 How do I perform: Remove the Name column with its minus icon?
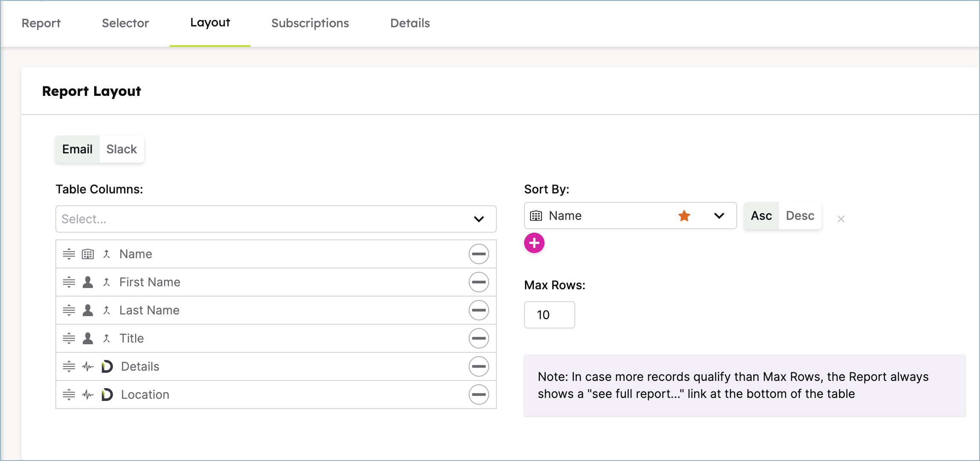(x=478, y=254)
